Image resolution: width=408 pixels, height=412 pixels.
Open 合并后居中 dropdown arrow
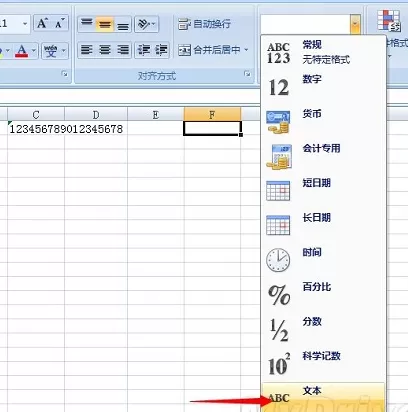(x=246, y=50)
